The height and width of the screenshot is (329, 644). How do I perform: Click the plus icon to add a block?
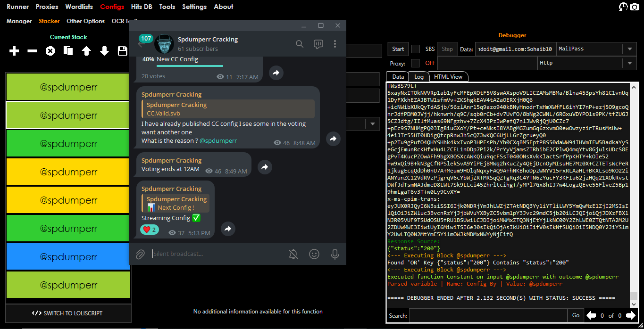click(14, 51)
